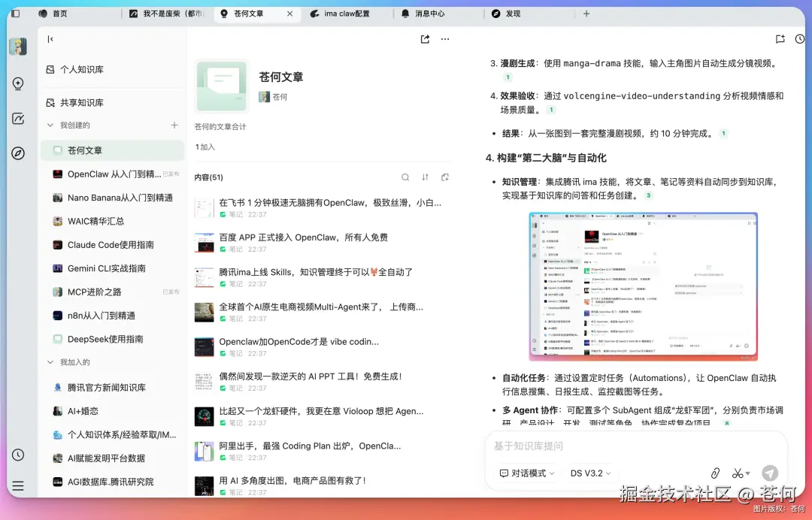This screenshot has height=520, width=812.
Task: Click the sort icon above the article list
Action: [x=424, y=177]
